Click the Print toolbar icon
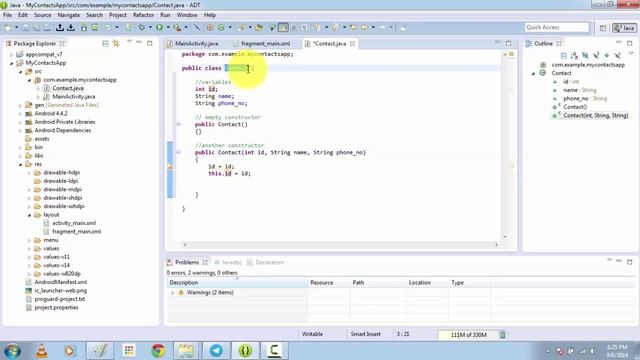The image size is (640, 360). point(47,27)
